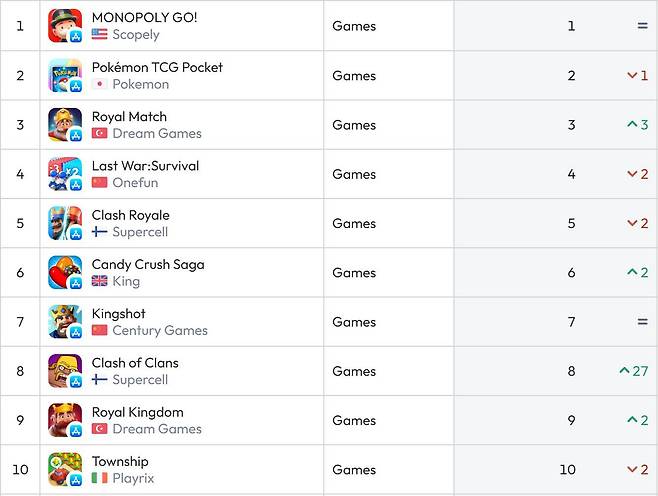Viewport: 658px width, 496px height.
Task: Open the Pokémon TCG Pocket app icon
Action: [x=65, y=76]
